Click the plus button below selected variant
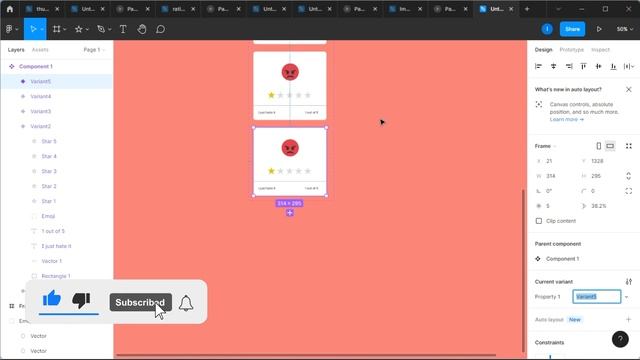Image resolution: width=640 pixels, height=360 pixels. pyautogui.click(x=290, y=213)
